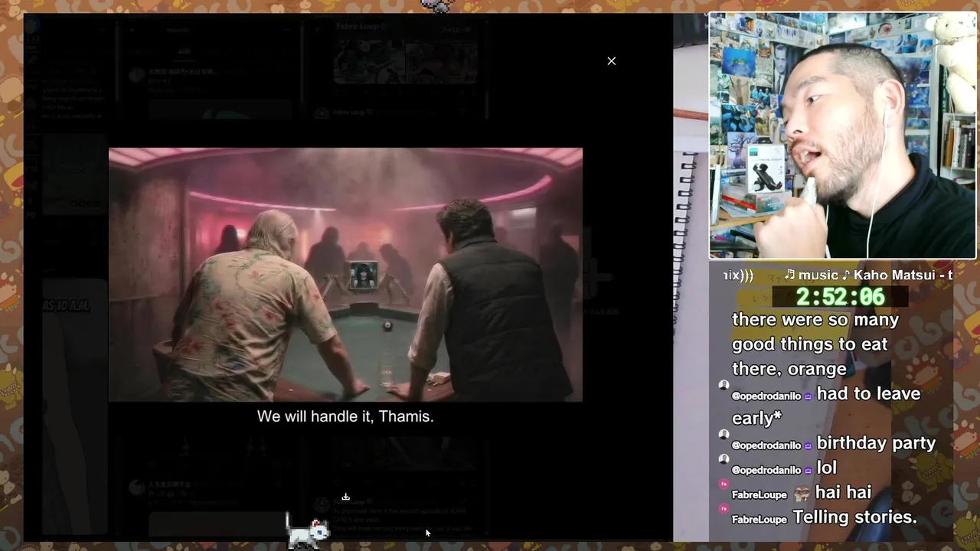Screen dimensions: 980x551
Task: Click the username on 'had to leave early*'
Action: pos(766,396)
